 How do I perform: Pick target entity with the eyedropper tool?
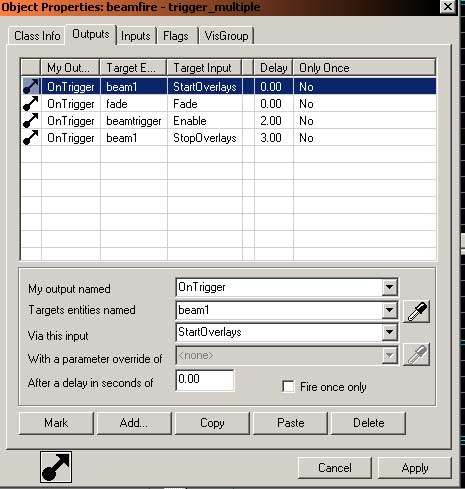pos(416,311)
